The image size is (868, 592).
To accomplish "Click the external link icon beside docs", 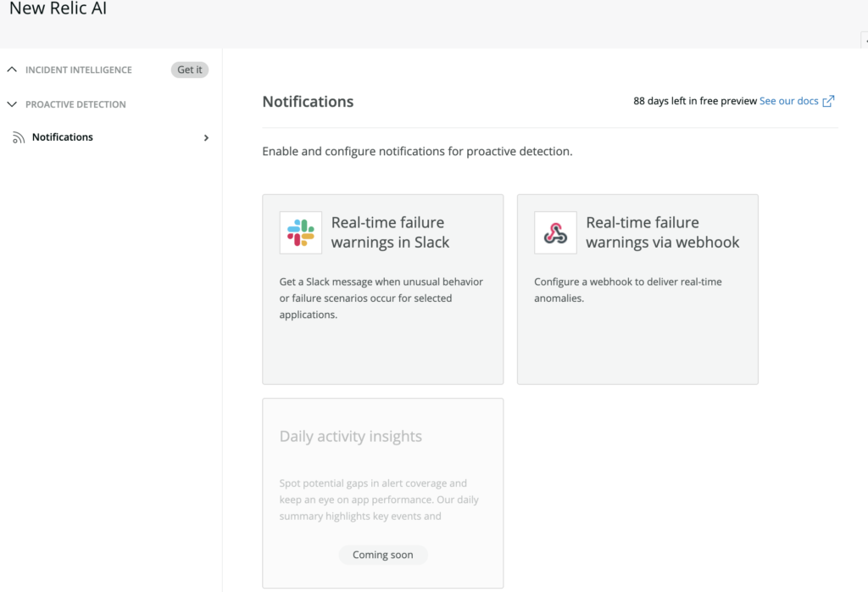I will tap(828, 101).
